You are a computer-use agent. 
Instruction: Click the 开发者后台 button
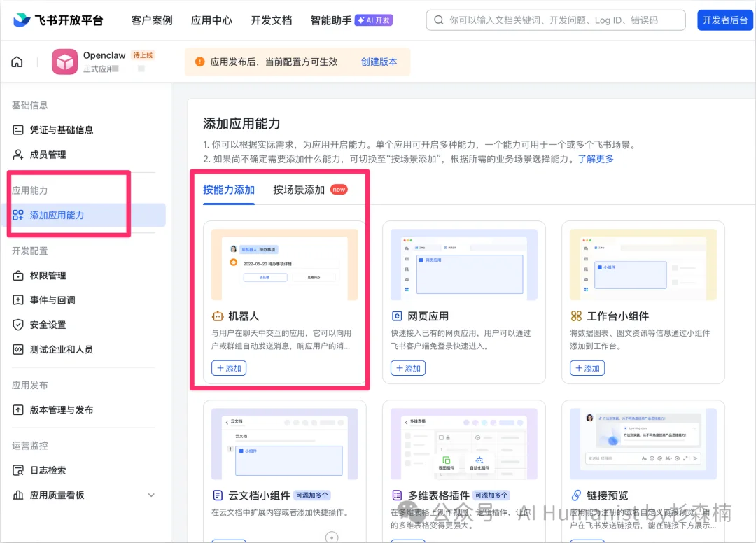(x=724, y=20)
